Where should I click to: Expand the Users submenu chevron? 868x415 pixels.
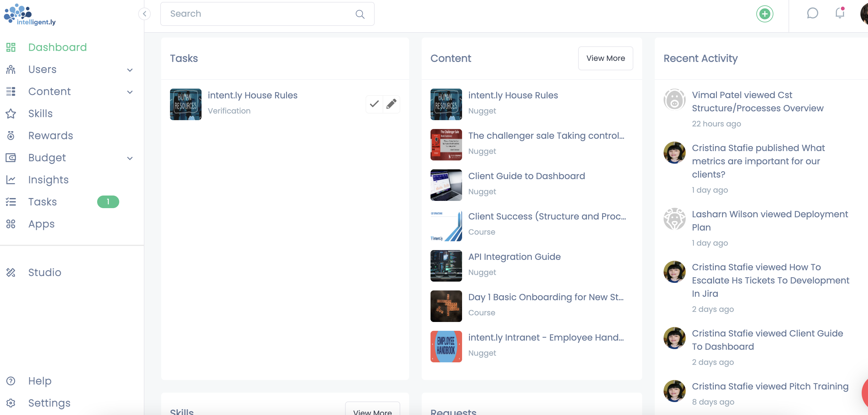pyautogui.click(x=130, y=70)
